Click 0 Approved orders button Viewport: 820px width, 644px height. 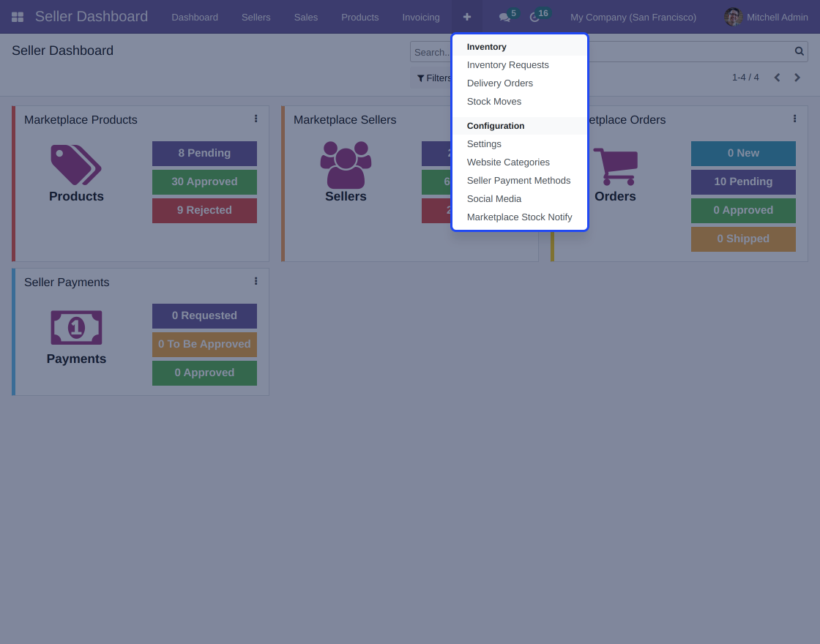coord(743,210)
